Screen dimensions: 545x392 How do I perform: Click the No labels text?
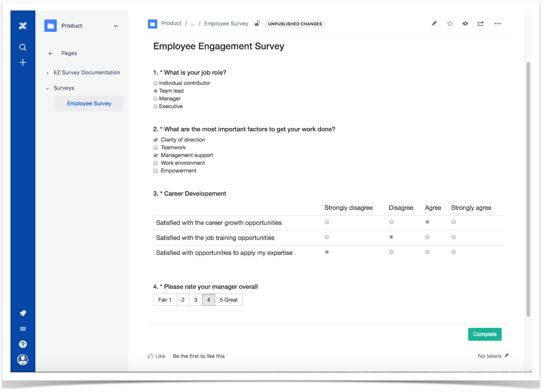click(489, 356)
